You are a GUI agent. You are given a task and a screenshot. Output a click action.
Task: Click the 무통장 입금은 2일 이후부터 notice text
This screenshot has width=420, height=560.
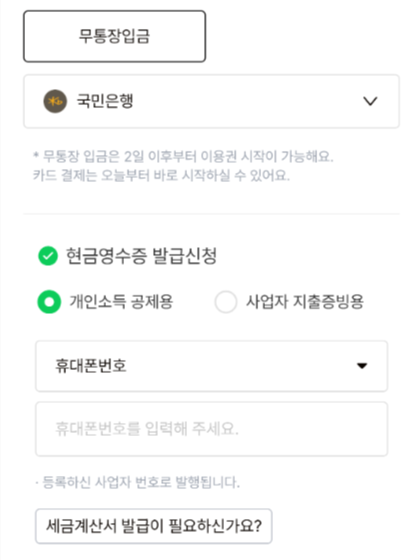tap(183, 156)
